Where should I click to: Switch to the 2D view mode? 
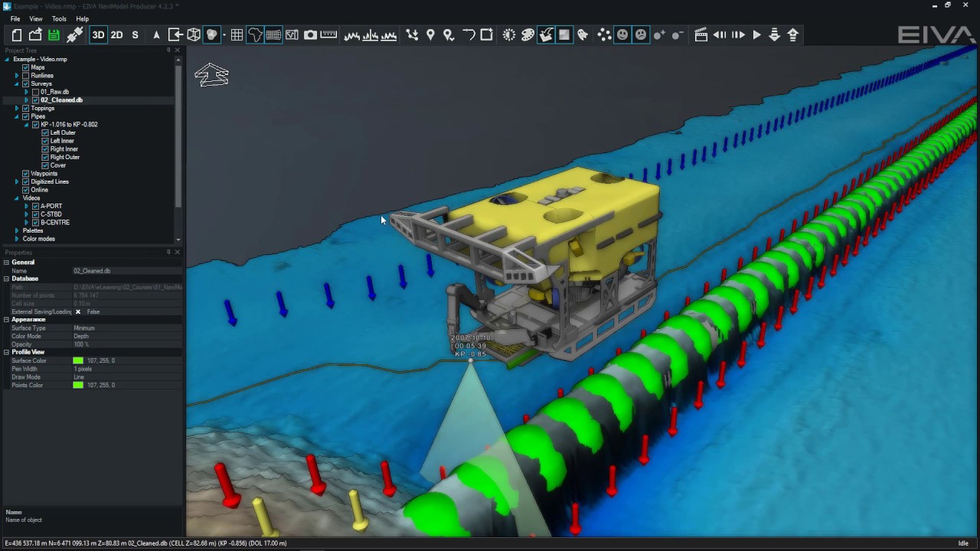[116, 34]
